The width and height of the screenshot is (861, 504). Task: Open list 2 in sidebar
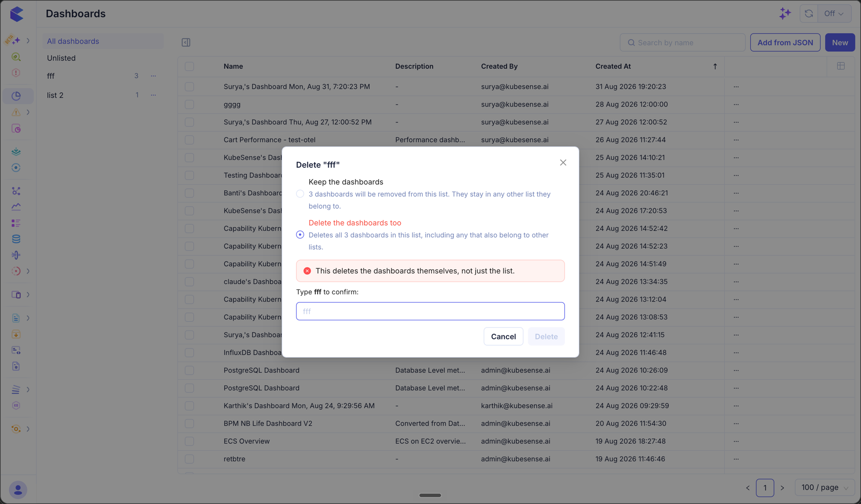click(x=55, y=95)
